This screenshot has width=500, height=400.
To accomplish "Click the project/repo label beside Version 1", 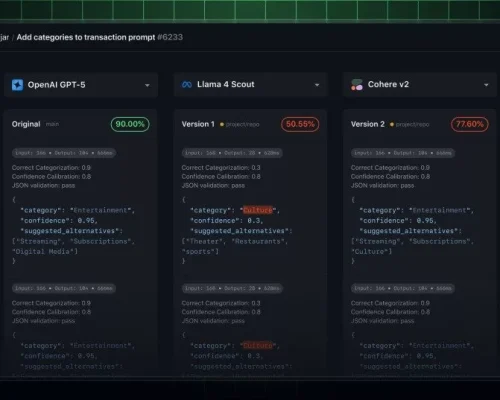I will click(242, 124).
